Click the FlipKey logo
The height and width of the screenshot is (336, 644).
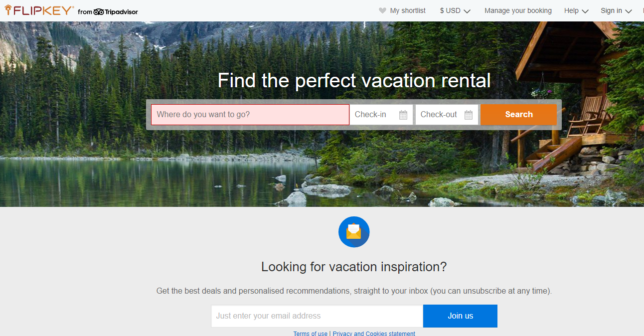tap(39, 10)
